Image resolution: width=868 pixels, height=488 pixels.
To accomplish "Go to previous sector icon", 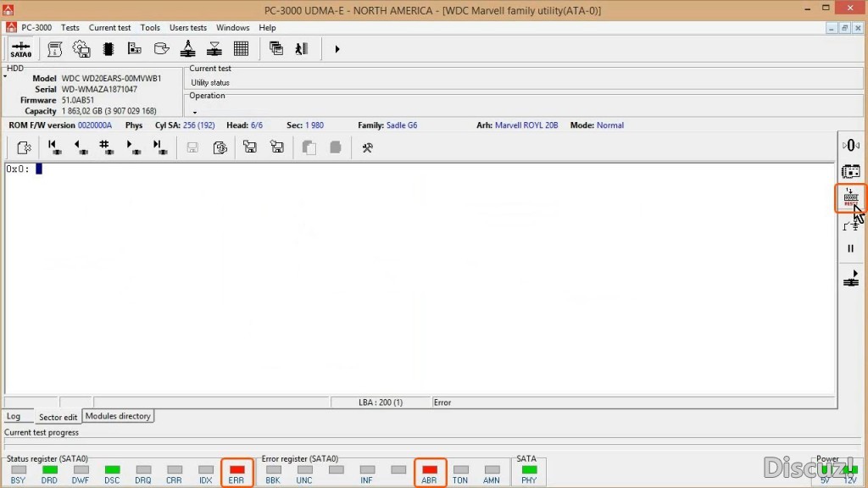I will [x=81, y=147].
